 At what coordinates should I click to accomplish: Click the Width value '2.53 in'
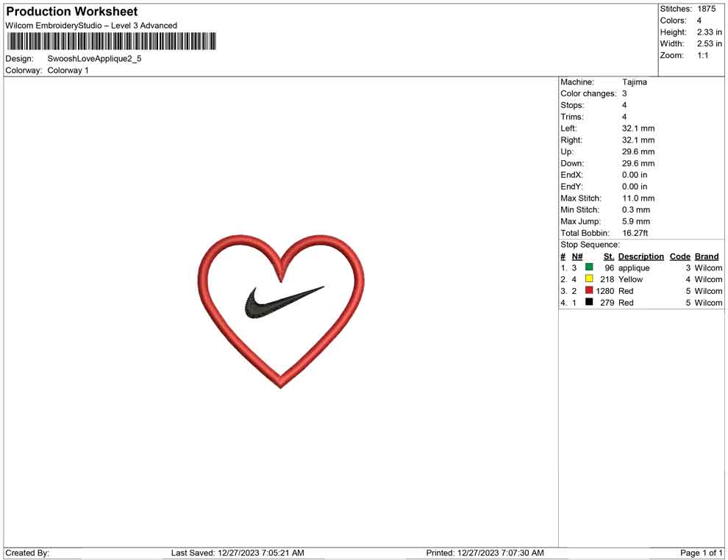[x=709, y=43]
